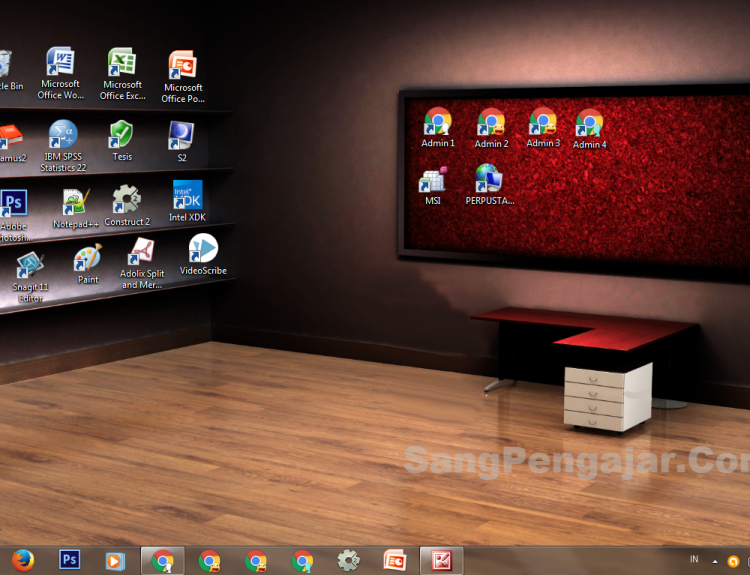Viewport: 750px width, 575px height.
Task: Click the IN language indicator in tray
Action: (694, 559)
